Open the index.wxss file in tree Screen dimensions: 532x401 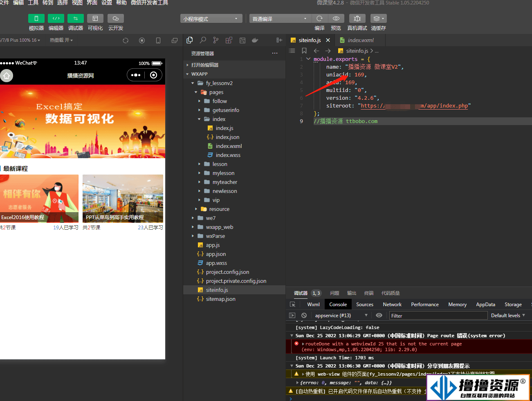pyautogui.click(x=234, y=155)
